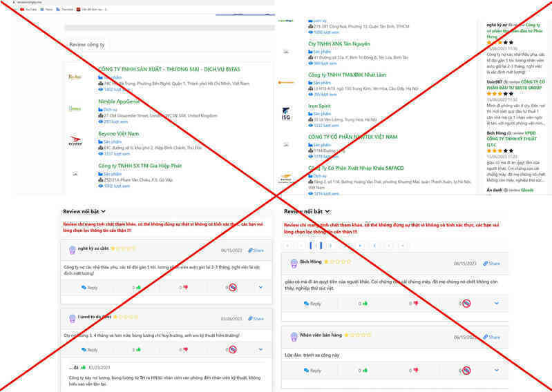
Task: Open the YouTube bookmark in the browser bar
Action: (x=28, y=10)
